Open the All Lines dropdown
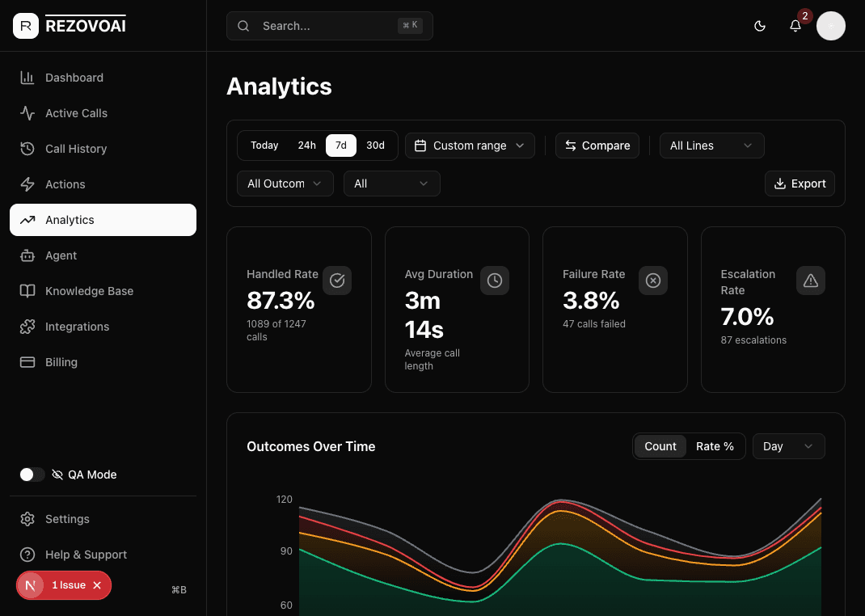The image size is (865, 616). click(711, 146)
